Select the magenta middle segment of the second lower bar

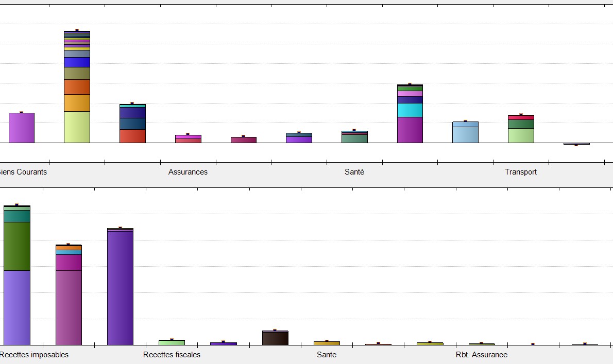click(x=69, y=263)
